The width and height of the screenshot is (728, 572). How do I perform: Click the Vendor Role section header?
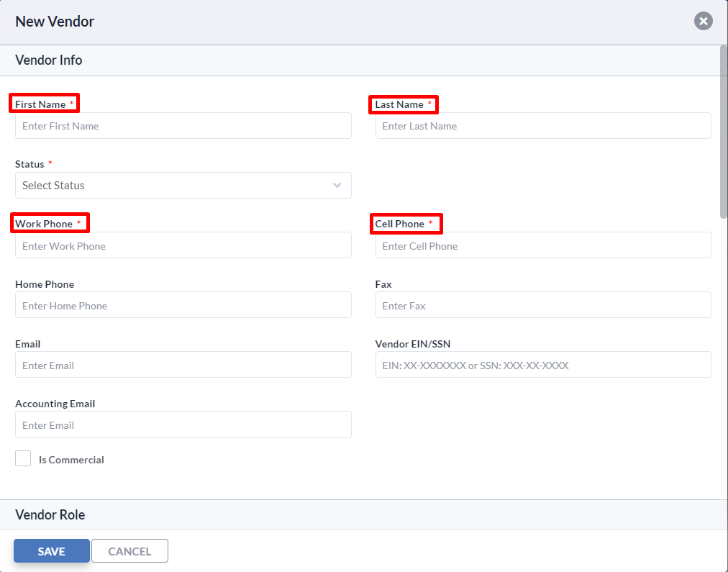coord(50,514)
